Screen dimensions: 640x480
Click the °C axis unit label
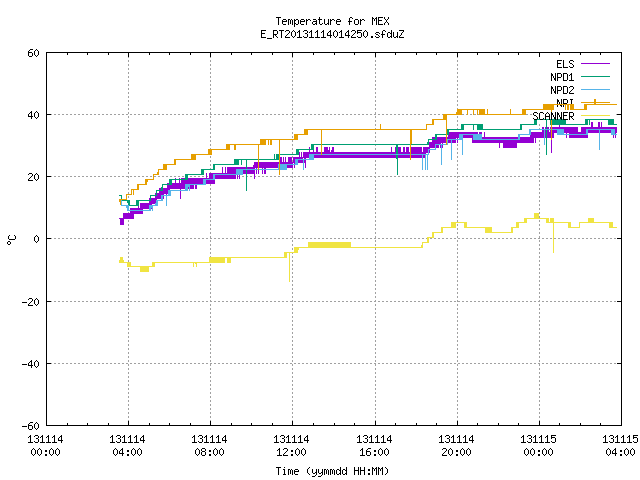click(11, 240)
